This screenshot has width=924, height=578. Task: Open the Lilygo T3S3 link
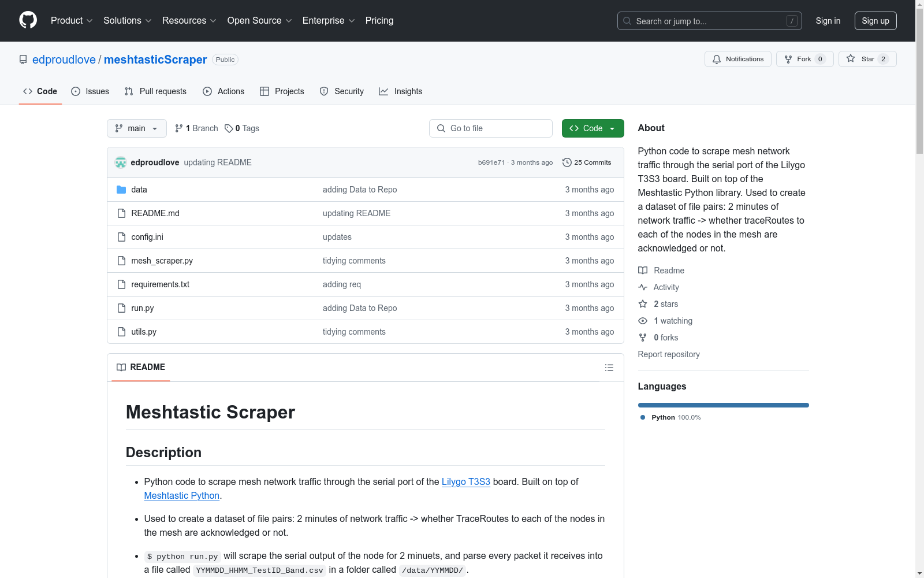point(466,481)
